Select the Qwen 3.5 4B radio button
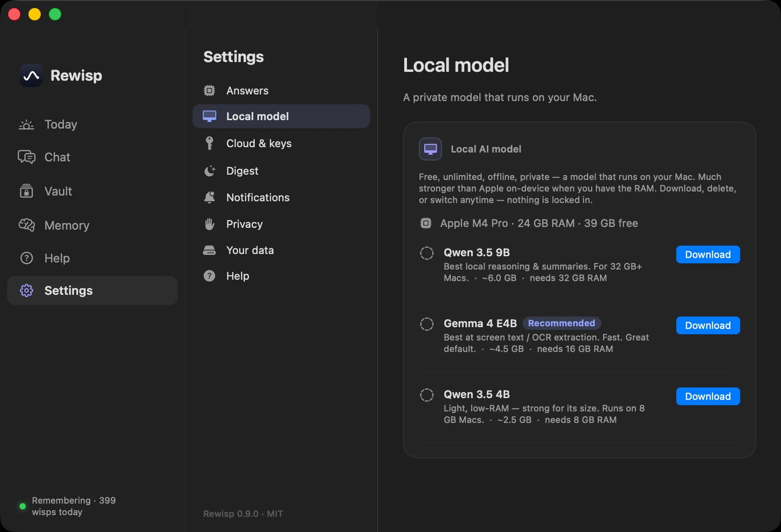 pos(427,395)
